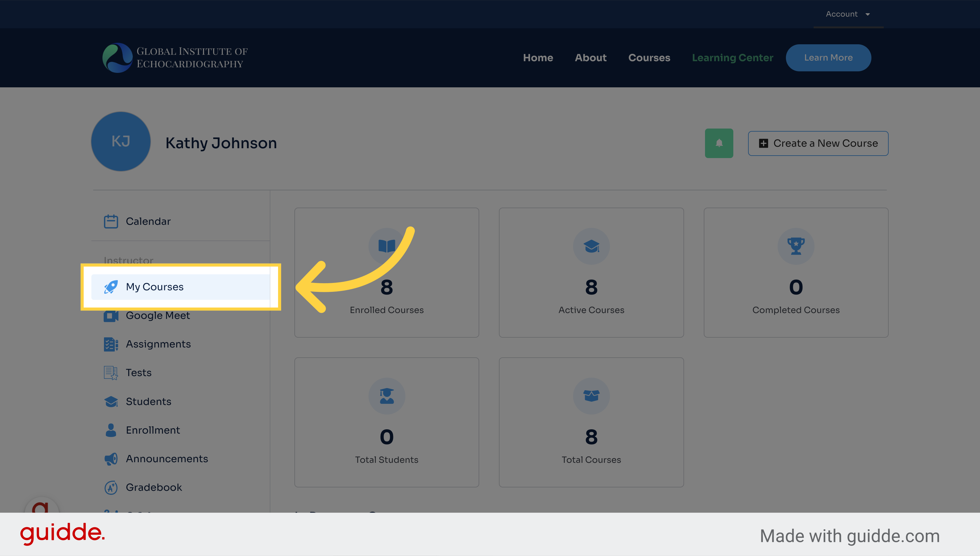This screenshot has height=556, width=980.
Task: Click the Students sidebar icon
Action: [x=110, y=400]
